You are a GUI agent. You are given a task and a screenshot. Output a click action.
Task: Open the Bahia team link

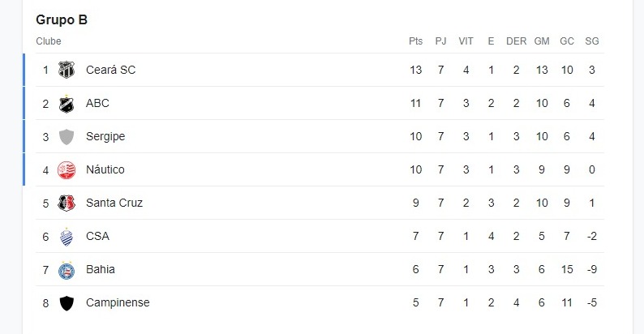(101, 270)
